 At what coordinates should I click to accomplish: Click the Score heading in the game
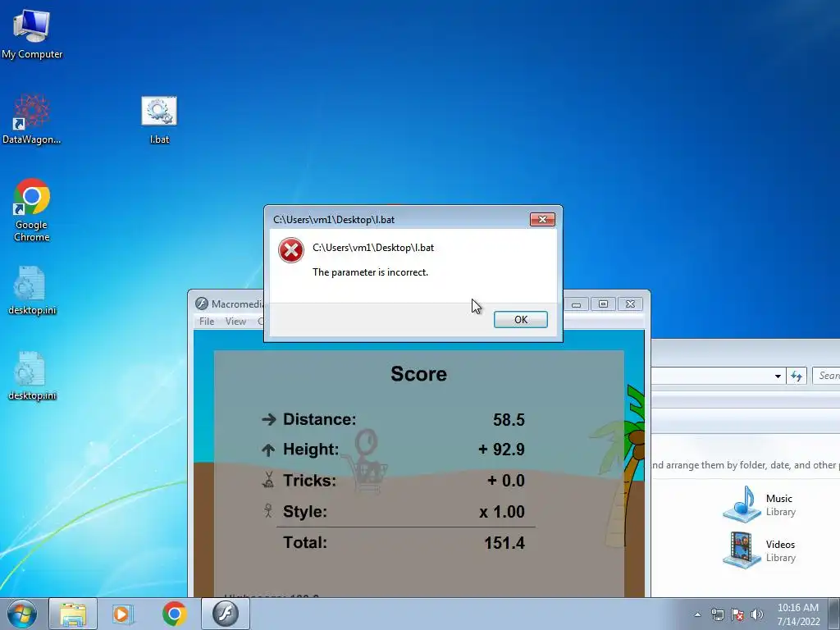tap(418, 374)
